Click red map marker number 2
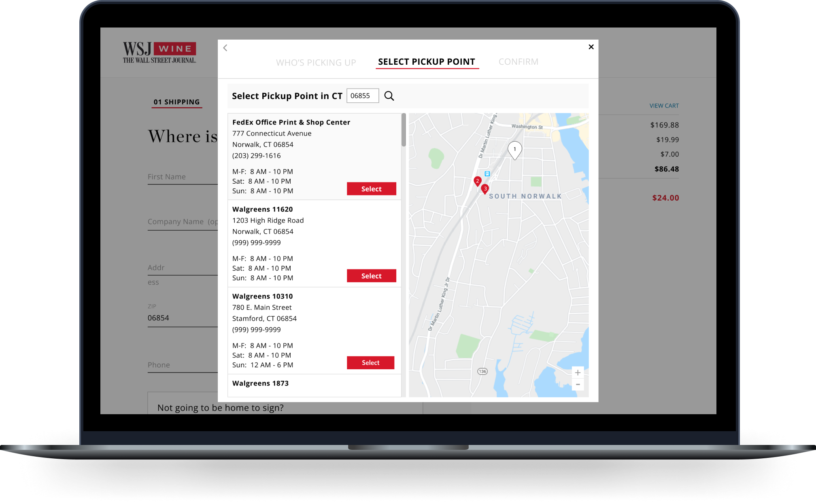Viewport: 816px width, 504px height. tap(478, 181)
